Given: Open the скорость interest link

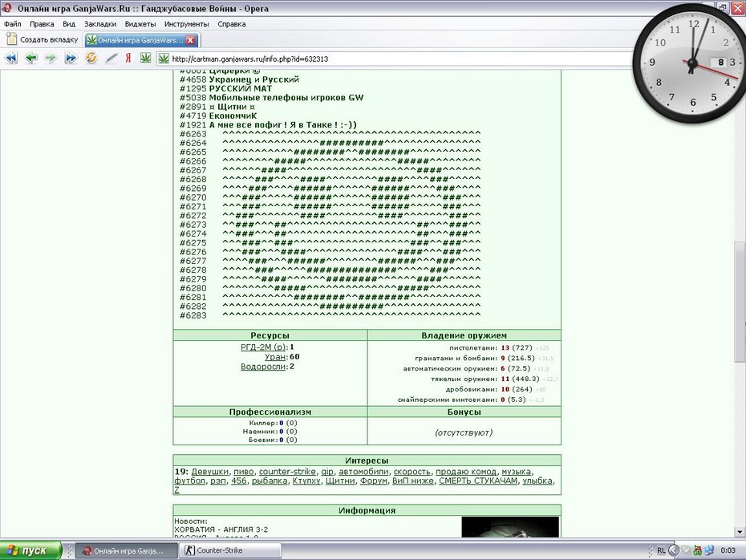Looking at the screenshot, I should point(412,472).
